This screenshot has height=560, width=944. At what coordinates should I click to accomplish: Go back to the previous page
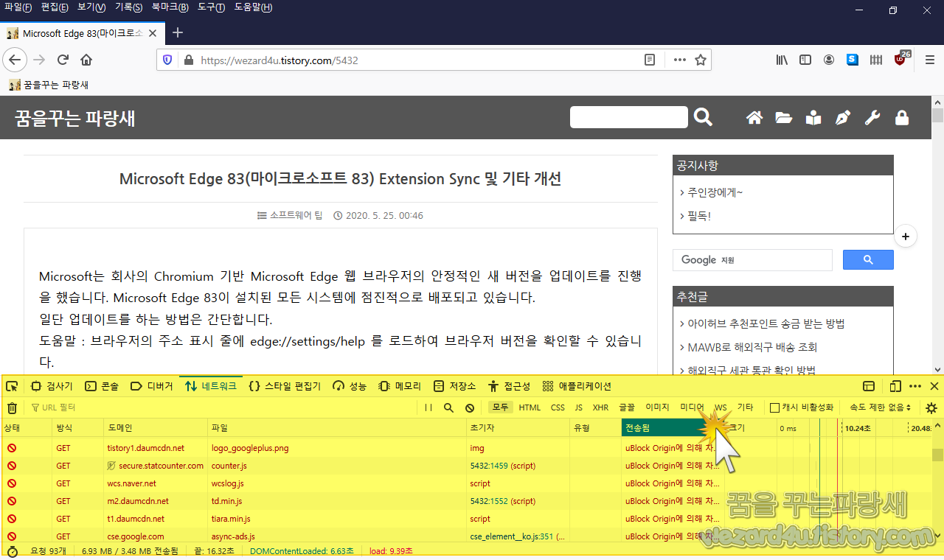pyautogui.click(x=15, y=60)
